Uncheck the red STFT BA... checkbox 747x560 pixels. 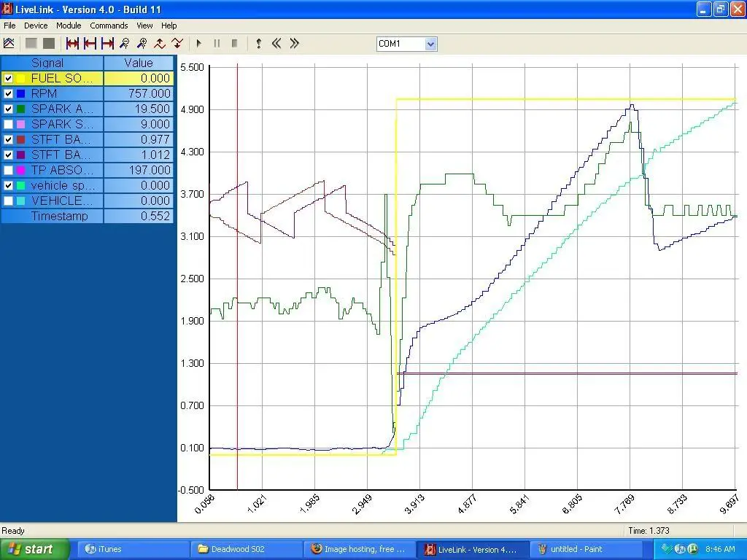(x=8, y=139)
